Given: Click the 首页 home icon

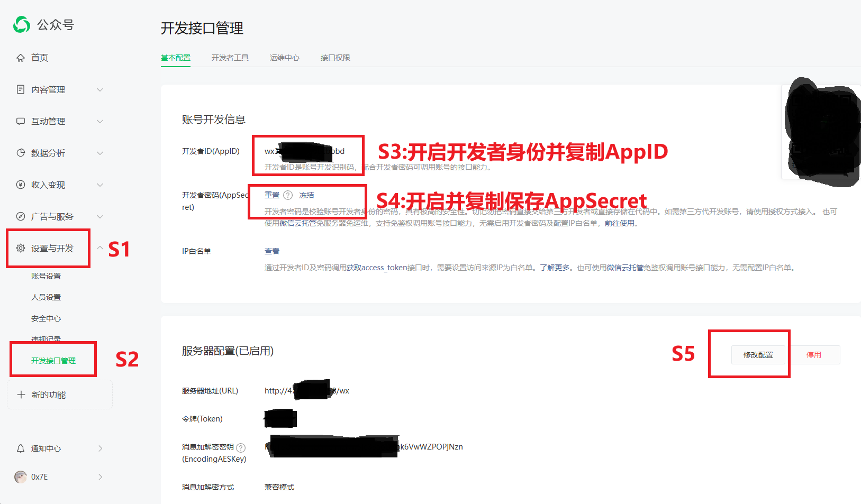Looking at the screenshot, I should [x=21, y=58].
